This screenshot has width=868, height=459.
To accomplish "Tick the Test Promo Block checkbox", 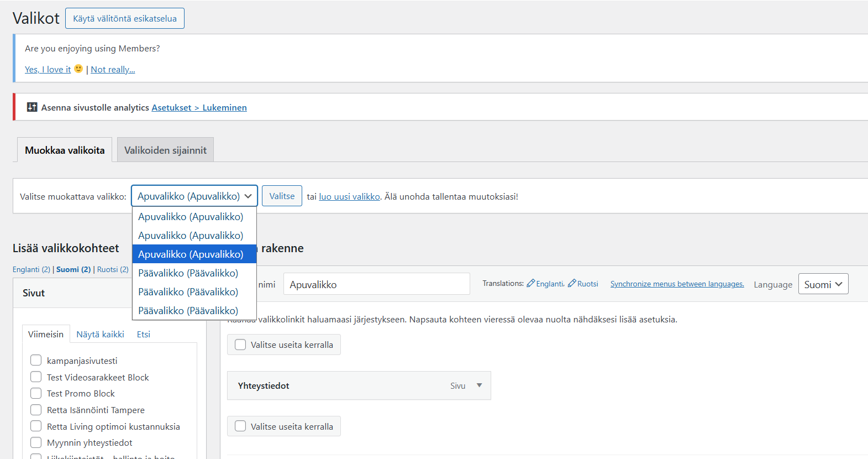I will pyautogui.click(x=36, y=393).
